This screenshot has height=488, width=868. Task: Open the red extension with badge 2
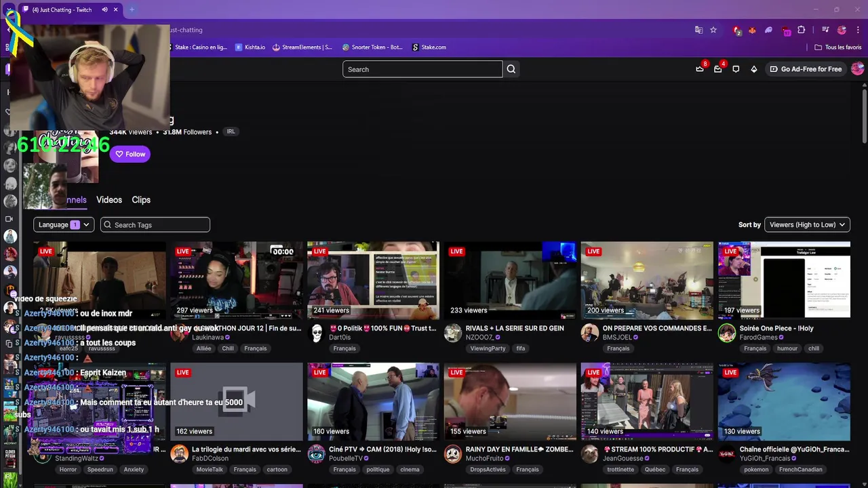click(736, 30)
